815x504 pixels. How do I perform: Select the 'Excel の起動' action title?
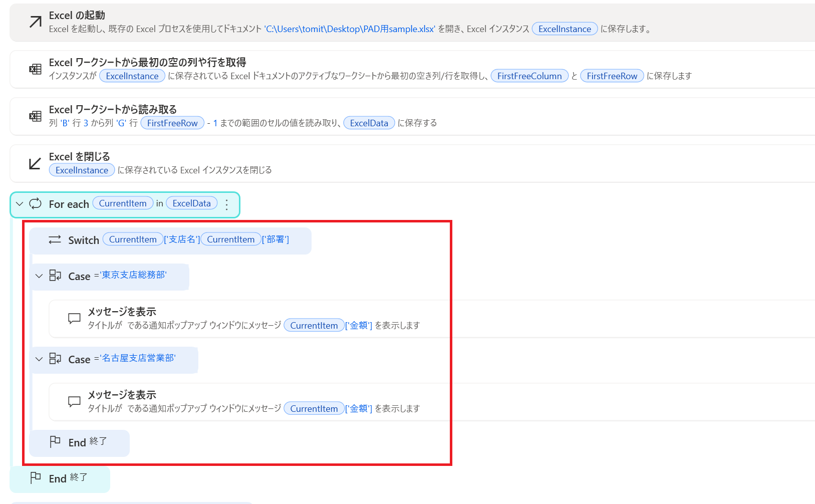pos(77,15)
